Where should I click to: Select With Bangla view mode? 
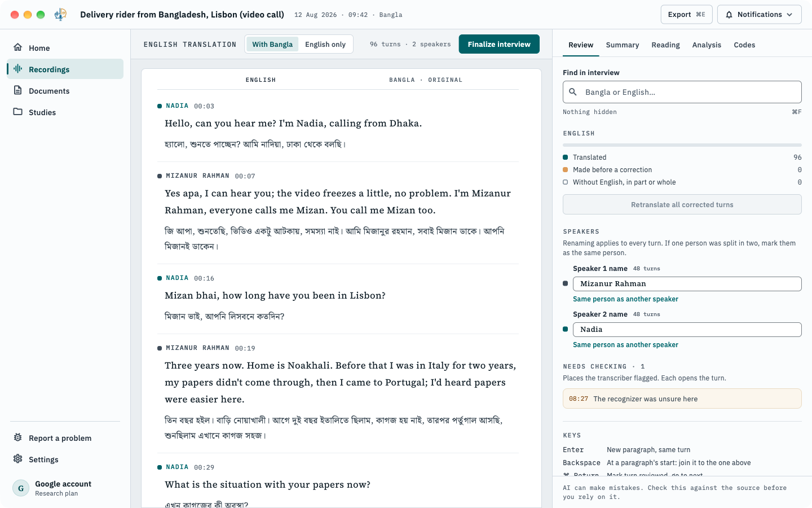(x=272, y=44)
